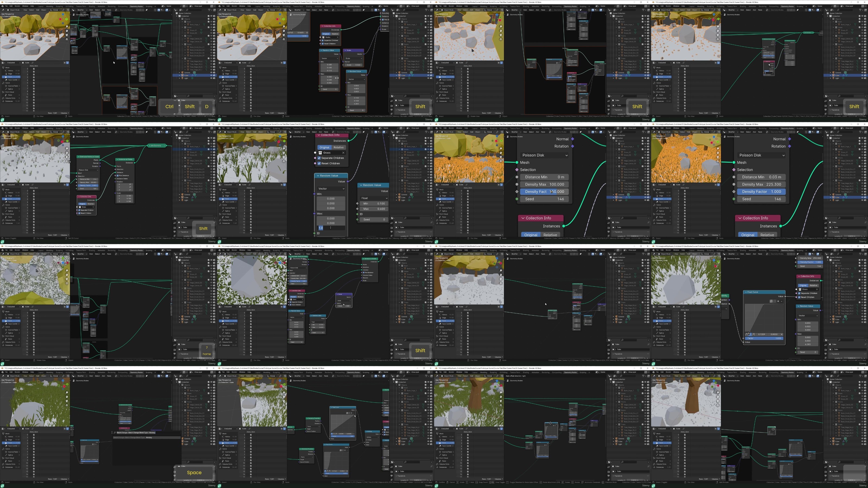The height and width of the screenshot is (488, 868).
Task: Click Distance Min field showing 0.03 m
Action: point(761,177)
